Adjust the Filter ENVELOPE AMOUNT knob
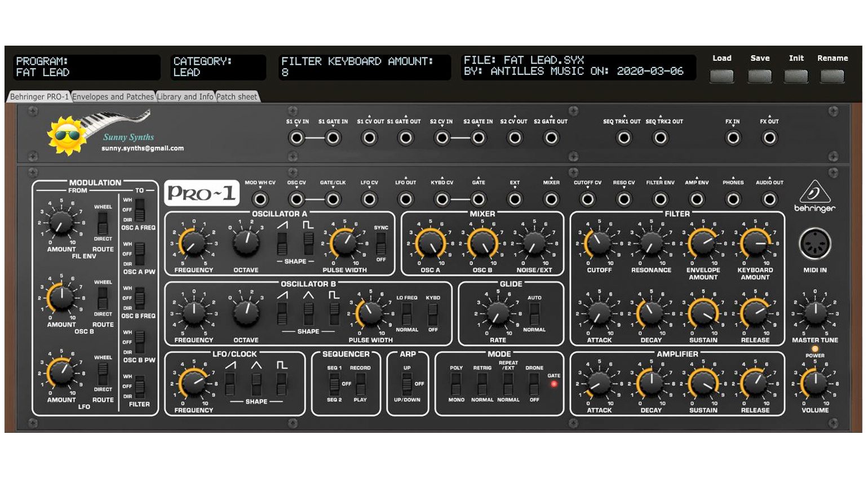The height and width of the screenshot is (479, 868). click(703, 243)
